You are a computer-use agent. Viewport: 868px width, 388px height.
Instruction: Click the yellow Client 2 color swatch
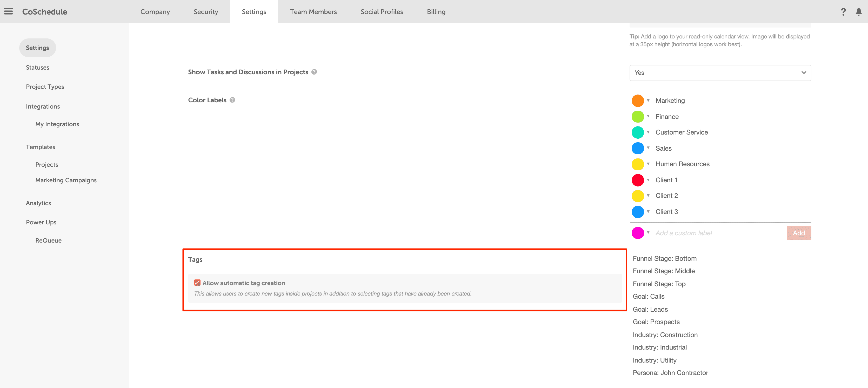tap(638, 196)
